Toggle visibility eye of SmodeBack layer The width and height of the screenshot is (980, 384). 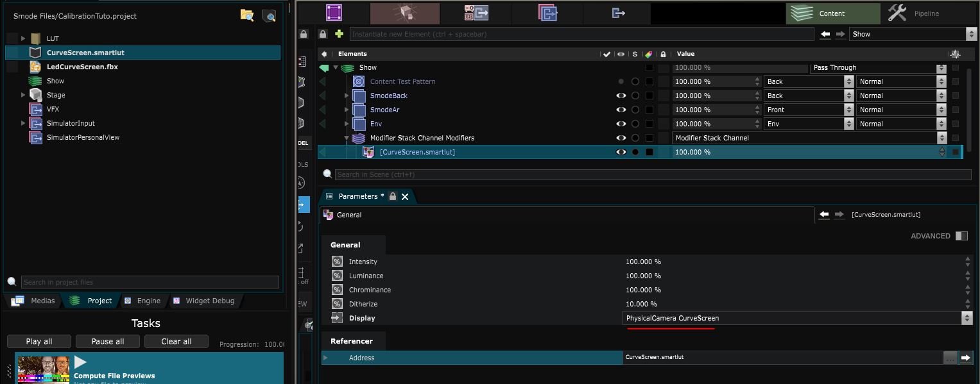(621, 96)
